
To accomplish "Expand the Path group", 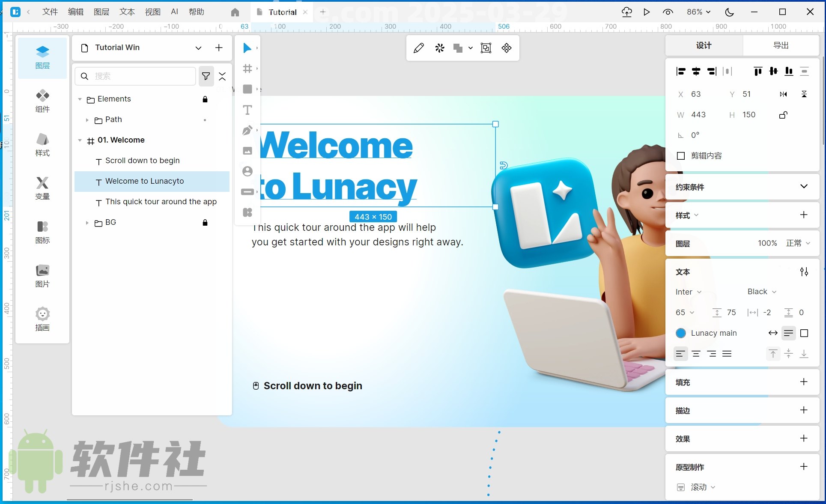I will point(87,120).
